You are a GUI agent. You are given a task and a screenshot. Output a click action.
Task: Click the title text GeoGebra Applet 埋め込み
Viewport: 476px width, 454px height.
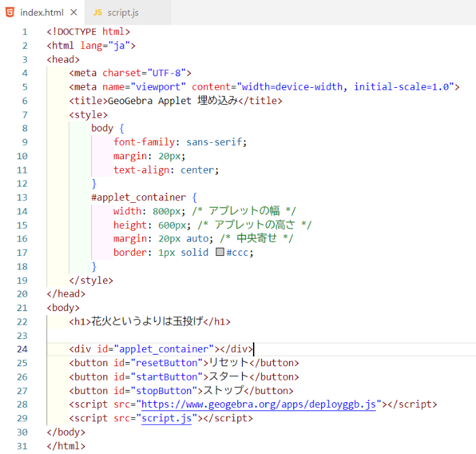tap(173, 101)
